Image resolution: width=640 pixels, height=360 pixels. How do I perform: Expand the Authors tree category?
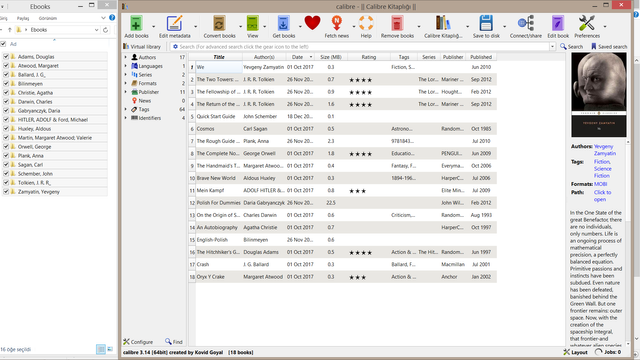(126, 57)
